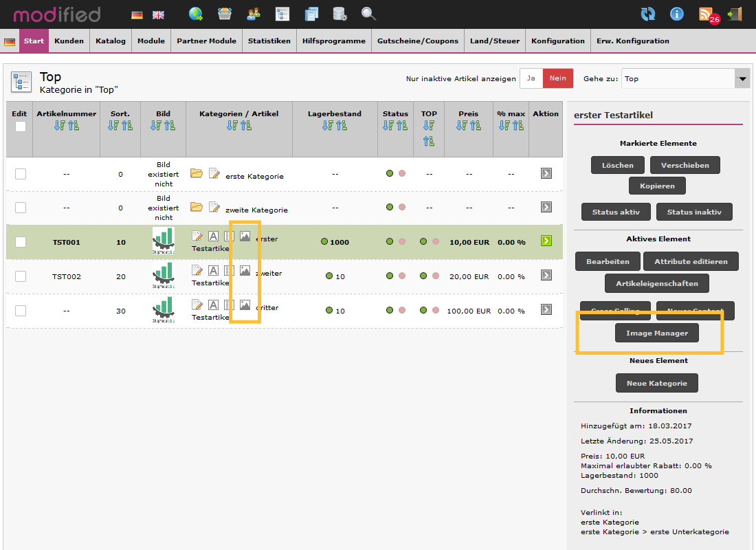Click the edit pencil icon for TST002

(198, 271)
